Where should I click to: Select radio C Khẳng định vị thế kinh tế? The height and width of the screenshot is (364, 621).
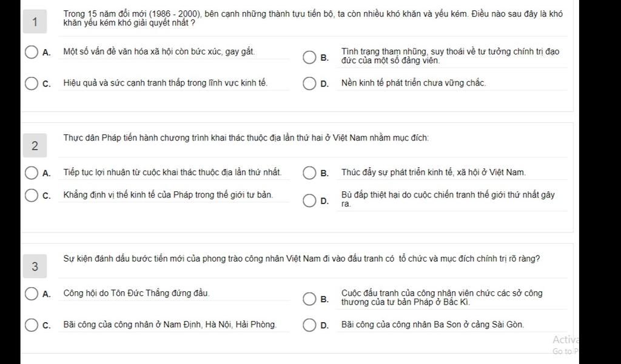coord(32,196)
